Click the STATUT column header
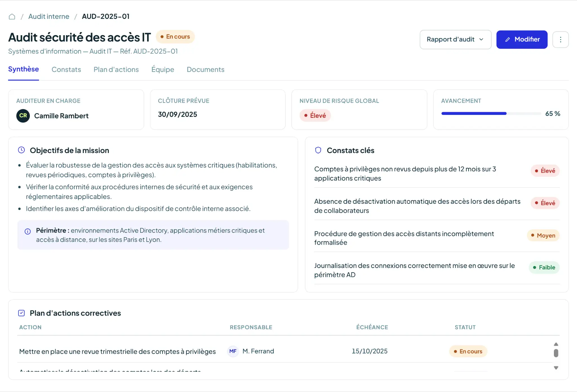The height and width of the screenshot is (392, 577). pyautogui.click(x=465, y=327)
